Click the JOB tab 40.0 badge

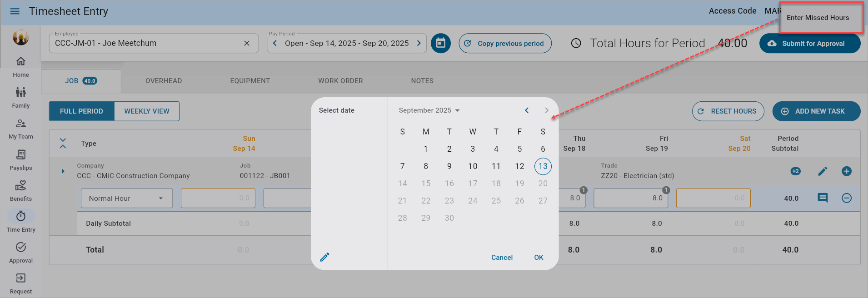pos(90,81)
